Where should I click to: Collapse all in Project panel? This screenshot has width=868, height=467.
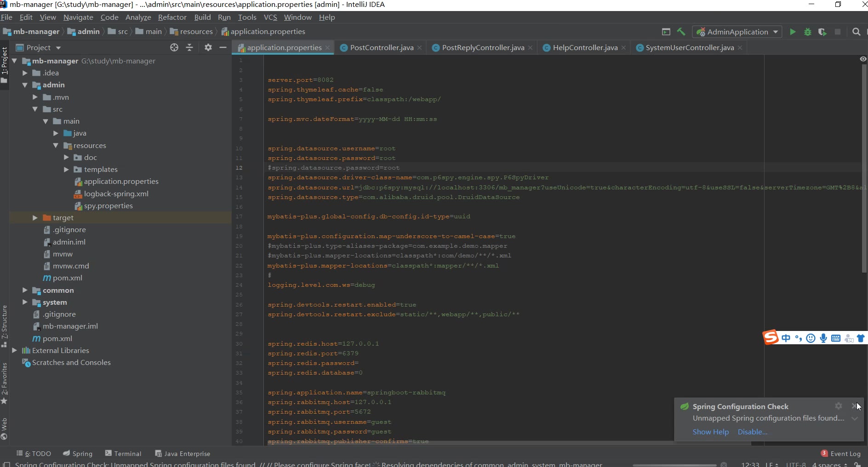tap(189, 47)
